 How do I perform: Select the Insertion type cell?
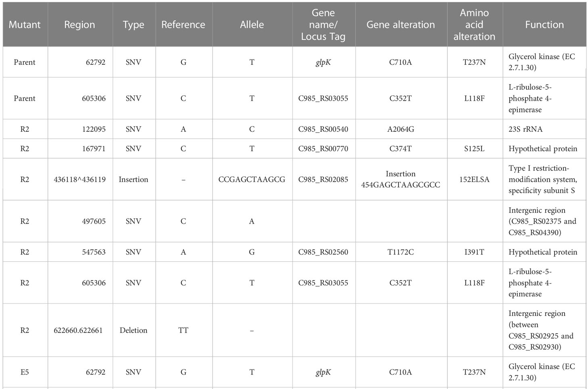click(x=133, y=179)
